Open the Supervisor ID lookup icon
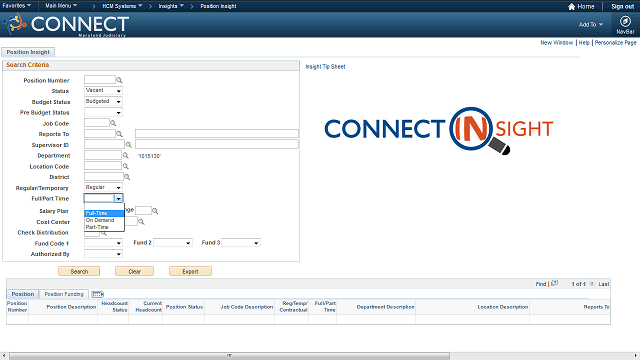 129,144
